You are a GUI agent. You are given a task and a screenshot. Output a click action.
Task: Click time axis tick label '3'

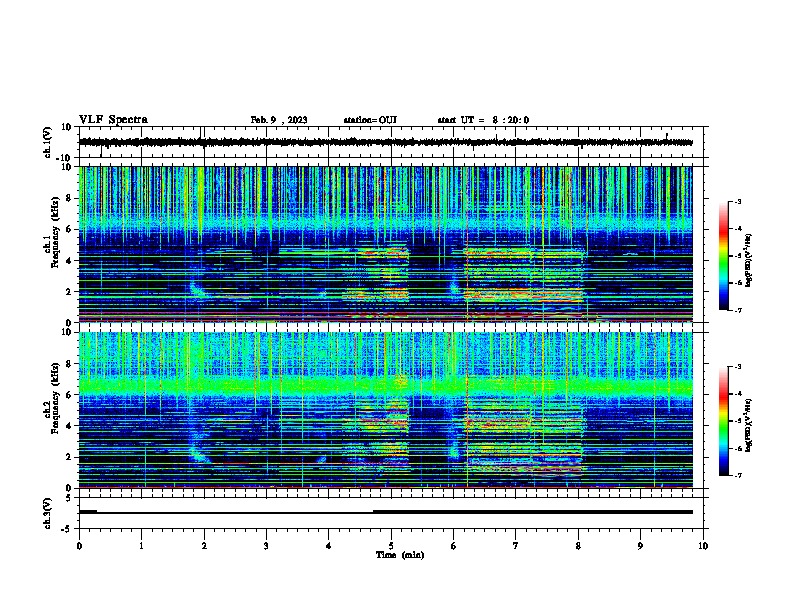266,546
